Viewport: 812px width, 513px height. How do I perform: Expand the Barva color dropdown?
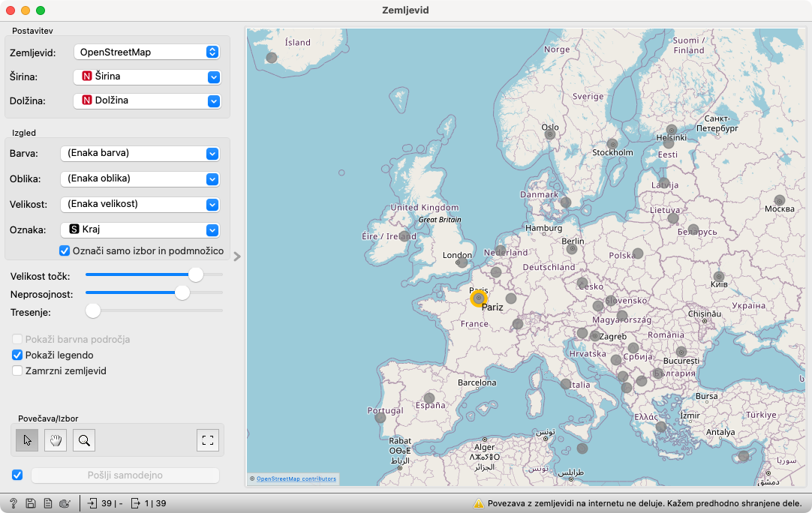coord(140,153)
